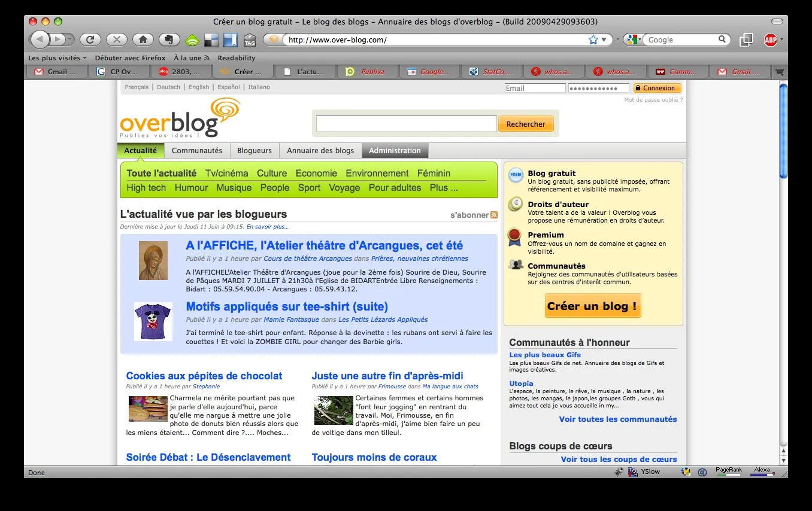The height and width of the screenshot is (511, 812).
Task: Click the people icon beside Communautés
Action: click(516, 264)
